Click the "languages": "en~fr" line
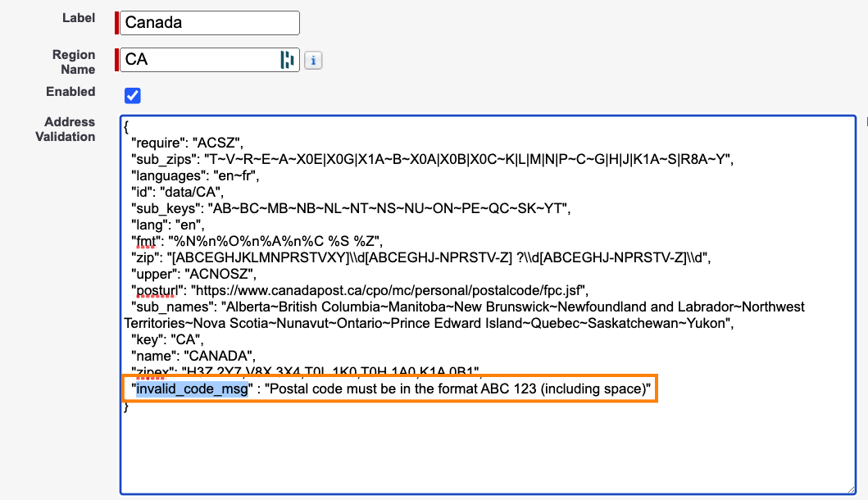The height and width of the screenshot is (500, 868). (x=195, y=176)
